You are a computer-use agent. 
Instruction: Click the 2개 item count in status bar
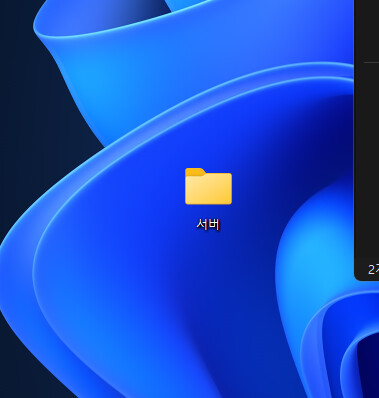click(373, 269)
